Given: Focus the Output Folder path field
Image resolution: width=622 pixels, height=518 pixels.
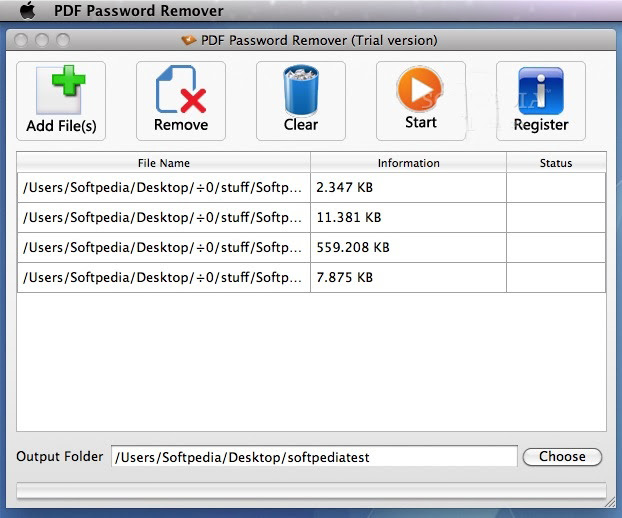Looking at the screenshot, I should [314, 457].
